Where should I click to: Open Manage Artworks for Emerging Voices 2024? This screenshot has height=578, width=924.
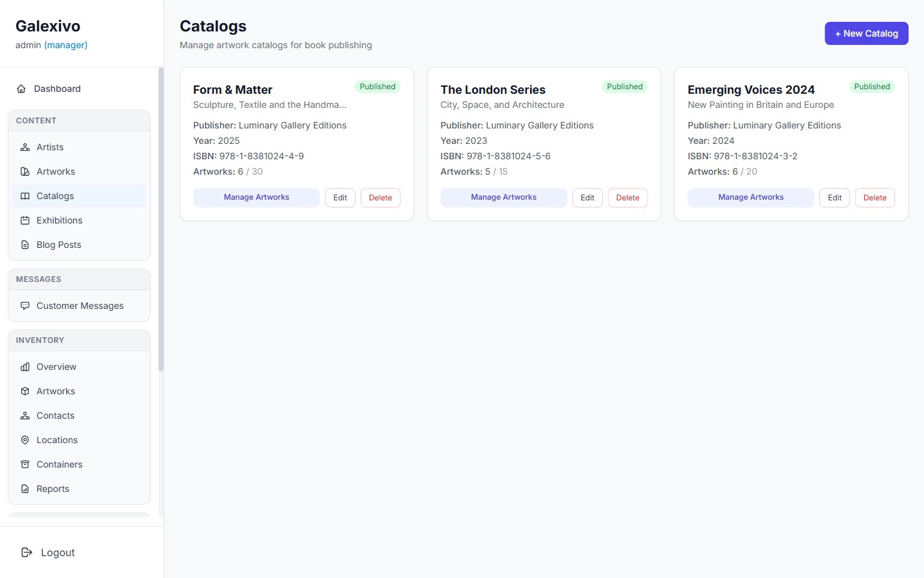click(751, 197)
